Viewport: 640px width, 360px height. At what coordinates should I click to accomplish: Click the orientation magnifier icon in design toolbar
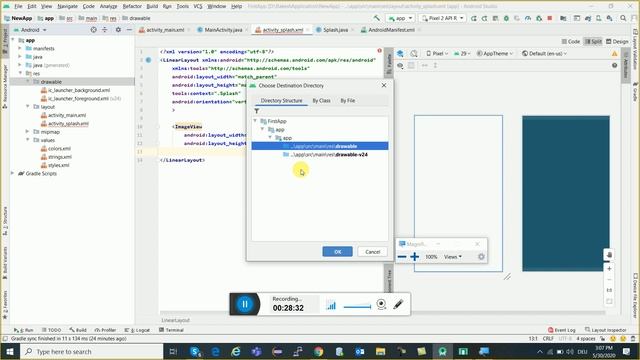414,53
